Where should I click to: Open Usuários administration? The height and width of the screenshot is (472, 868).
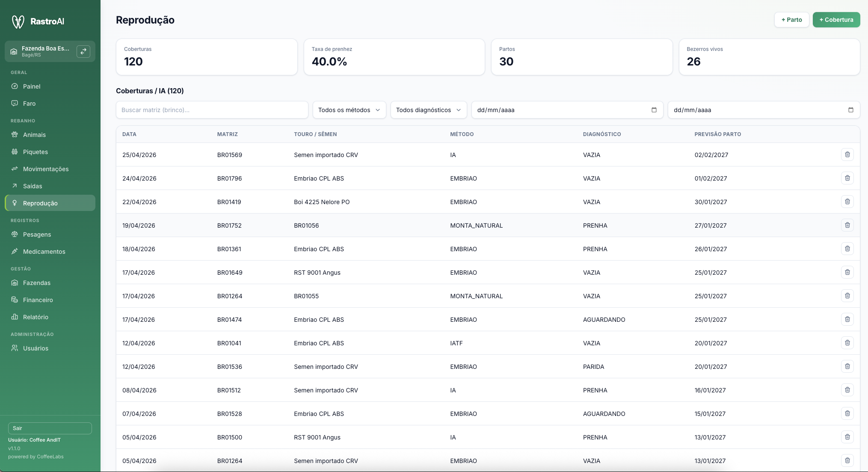click(x=50, y=348)
